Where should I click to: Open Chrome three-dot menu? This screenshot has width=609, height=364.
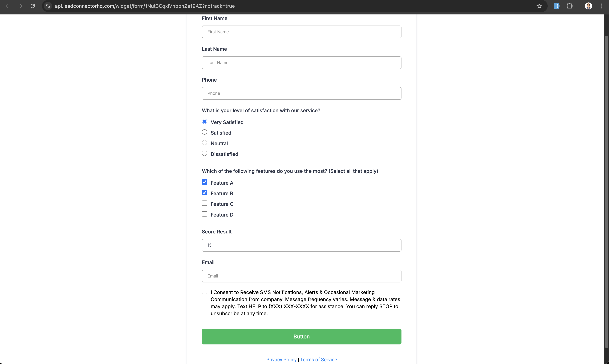[x=601, y=6]
